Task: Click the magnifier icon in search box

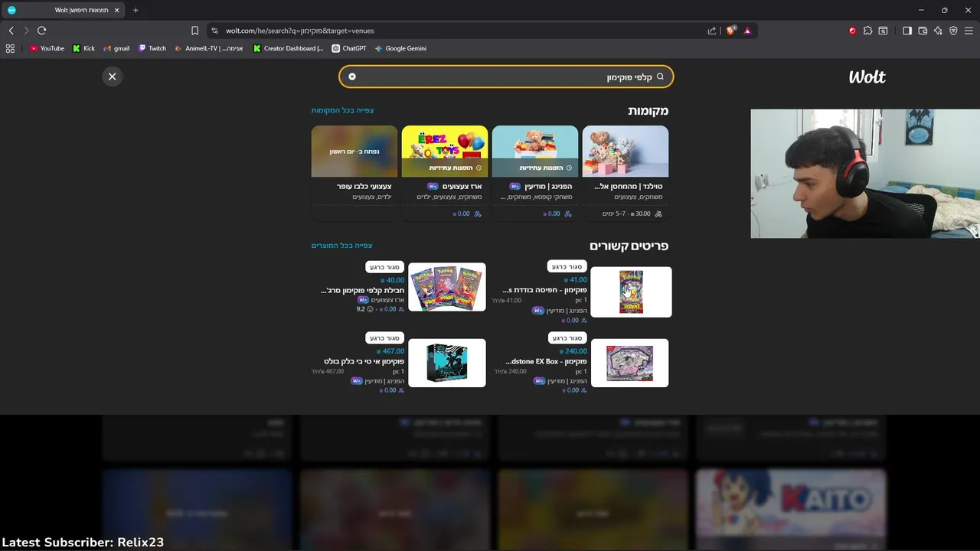Action: point(660,77)
